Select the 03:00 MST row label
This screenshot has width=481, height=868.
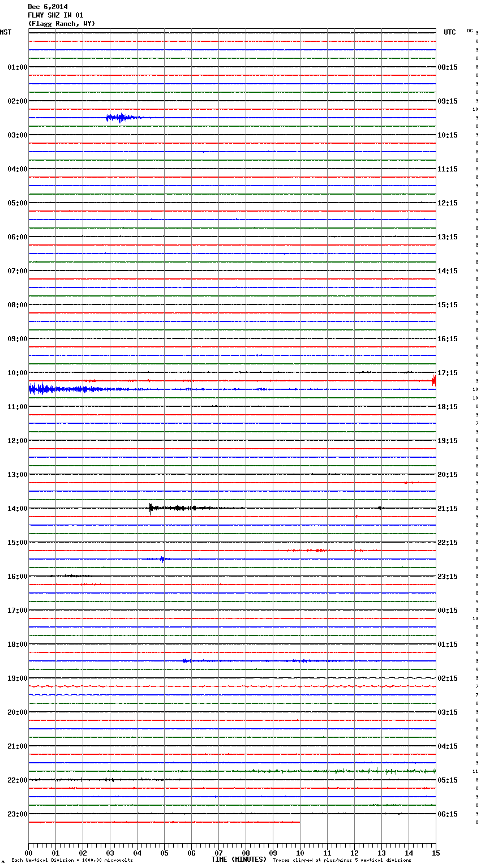click(18, 135)
